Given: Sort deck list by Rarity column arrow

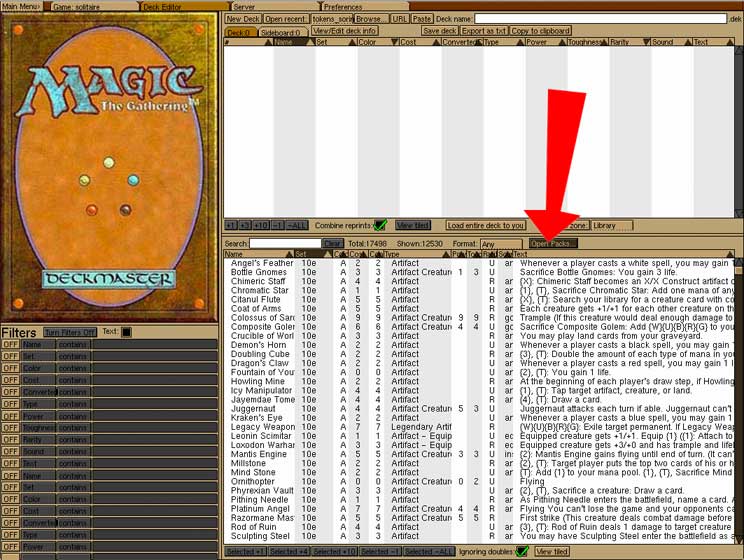Looking at the screenshot, I should click(646, 42).
